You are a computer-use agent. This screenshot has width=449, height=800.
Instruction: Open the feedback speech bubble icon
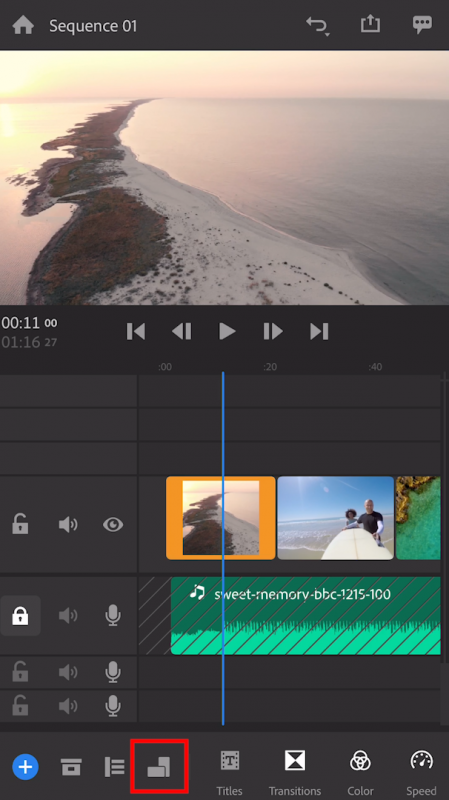pyautogui.click(x=422, y=25)
